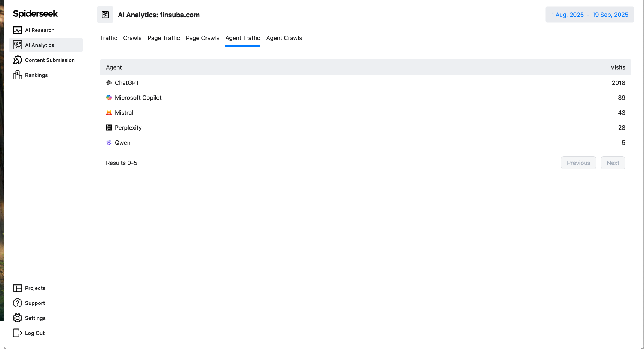Click the ChatGPT logo icon
This screenshot has width=644, height=349.
pyautogui.click(x=109, y=83)
